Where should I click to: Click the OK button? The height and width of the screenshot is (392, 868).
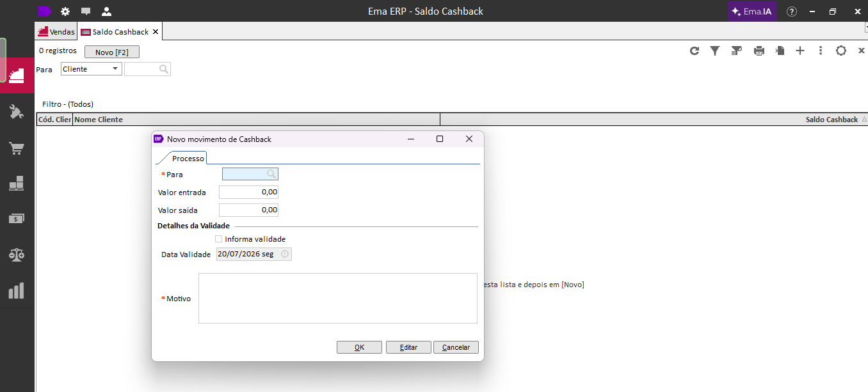tap(359, 347)
